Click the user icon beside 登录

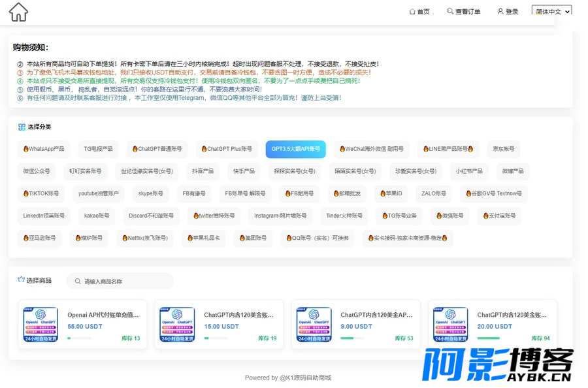pos(500,11)
